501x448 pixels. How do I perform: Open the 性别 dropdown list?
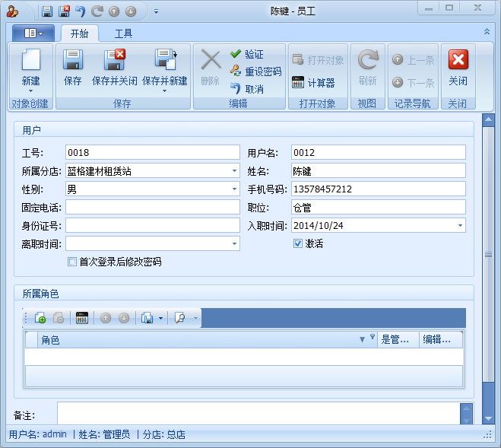pyautogui.click(x=234, y=189)
